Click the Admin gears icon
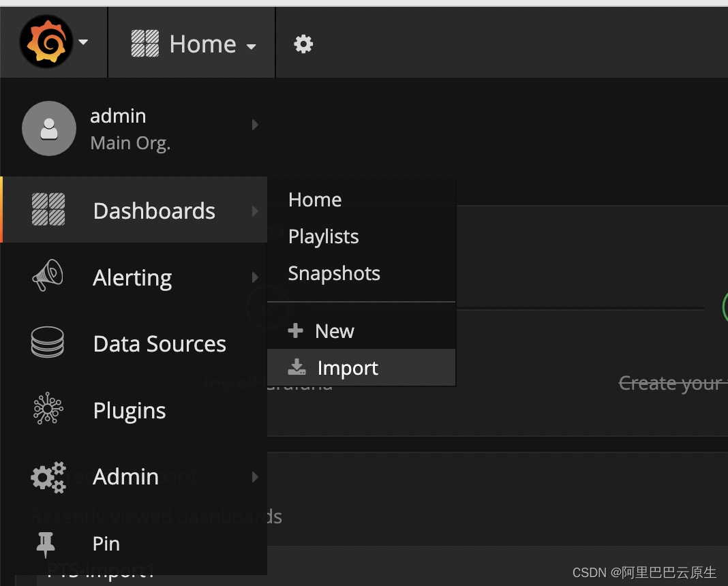This screenshot has height=586, width=728. tap(48, 477)
